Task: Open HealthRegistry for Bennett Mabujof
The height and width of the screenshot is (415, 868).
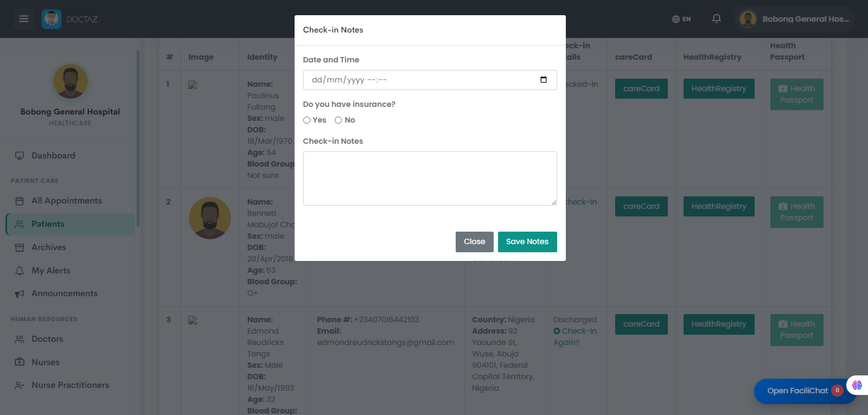Action: (x=719, y=207)
